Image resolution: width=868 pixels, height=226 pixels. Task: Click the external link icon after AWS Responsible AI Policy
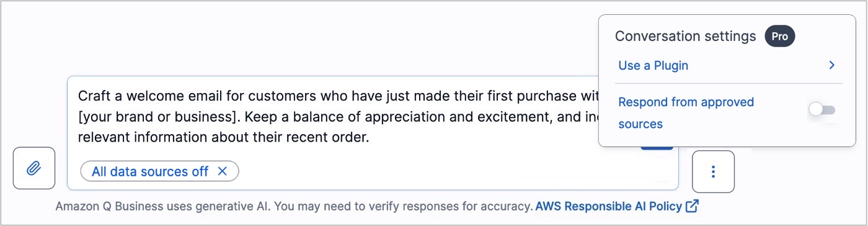tap(693, 206)
